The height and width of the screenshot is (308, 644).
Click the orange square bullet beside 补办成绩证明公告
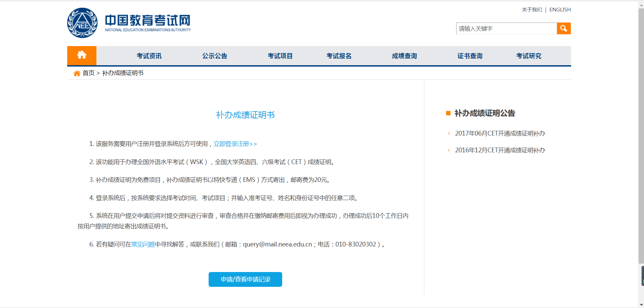click(x=448, y=113)
